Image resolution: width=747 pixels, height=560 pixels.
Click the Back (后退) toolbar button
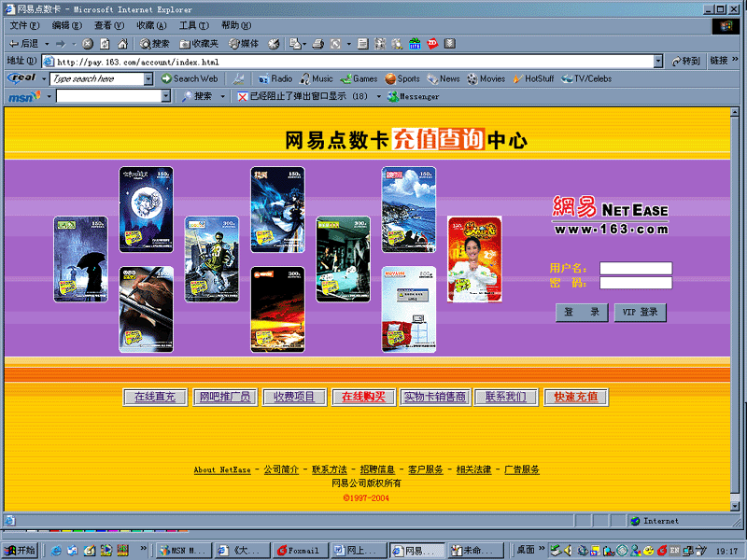(x=24, y=44)
